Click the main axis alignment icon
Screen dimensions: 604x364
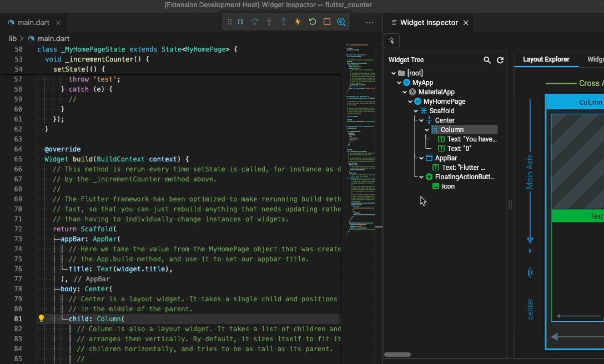click(x=530, y=272)
